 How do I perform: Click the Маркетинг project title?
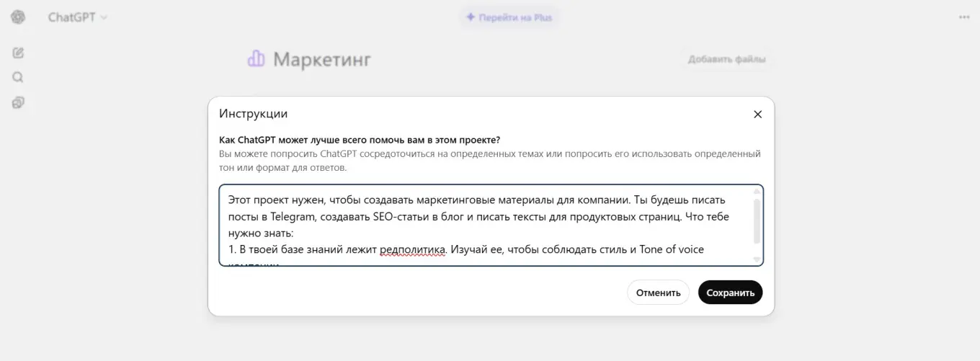pyautogui.click(x=322, y=59)
